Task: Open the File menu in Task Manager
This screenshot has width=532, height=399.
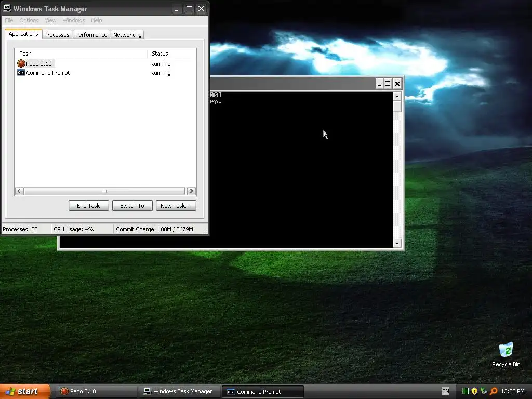Action: click(9, 20)
